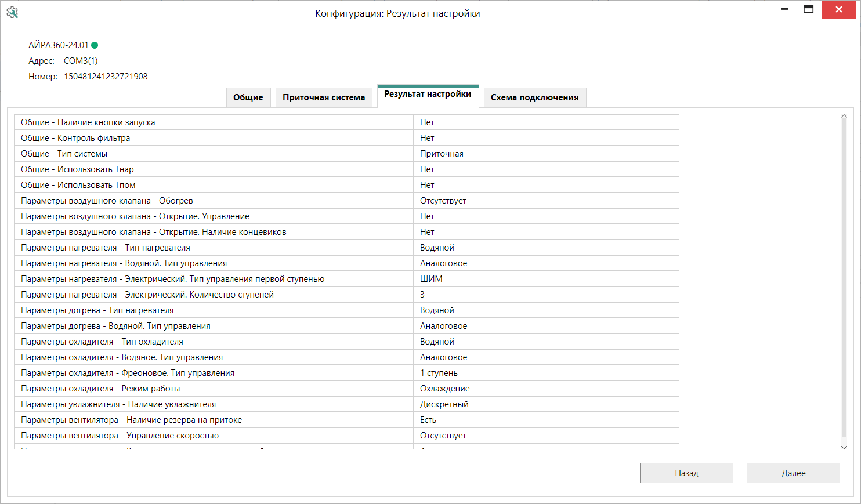Click the scroll up arrow of the list
This screenshot has height=504, width=861.
(x=844, y=117)
